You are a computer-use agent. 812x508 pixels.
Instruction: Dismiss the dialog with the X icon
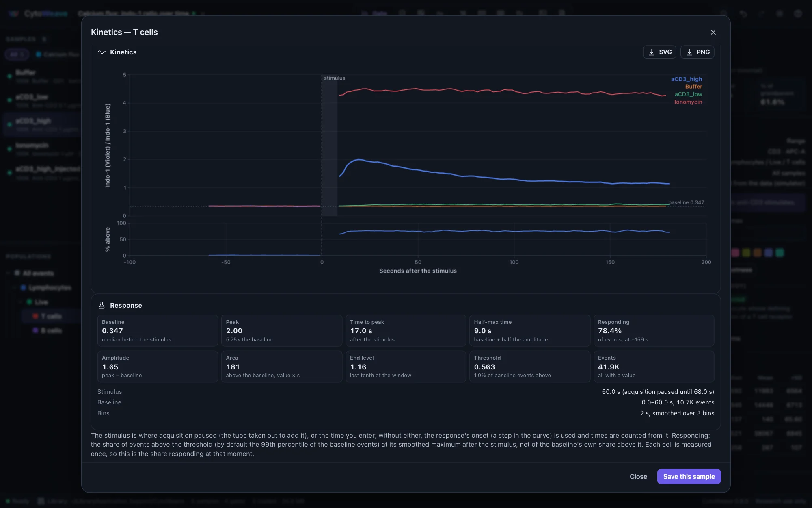pos(713,32)
